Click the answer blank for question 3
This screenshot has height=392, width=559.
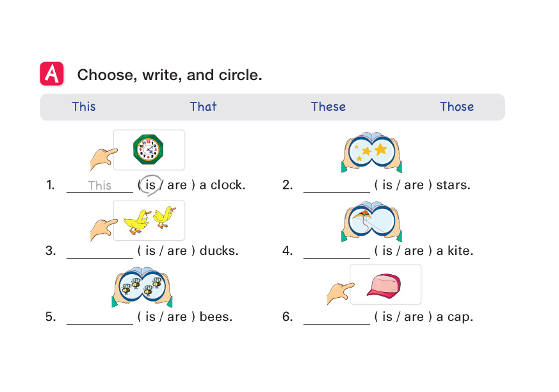pos(99,252)
